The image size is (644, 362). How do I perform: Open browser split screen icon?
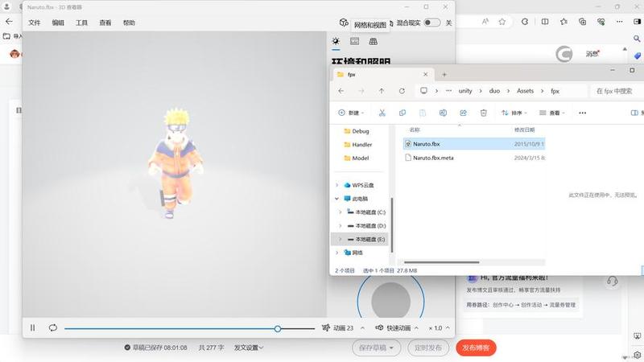point(545,22)
